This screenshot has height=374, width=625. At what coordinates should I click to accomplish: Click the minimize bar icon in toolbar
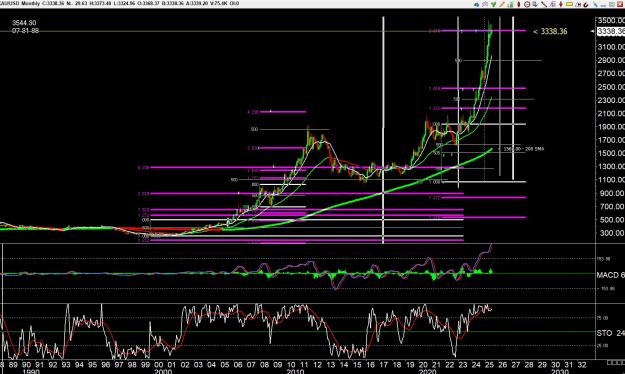603,5
